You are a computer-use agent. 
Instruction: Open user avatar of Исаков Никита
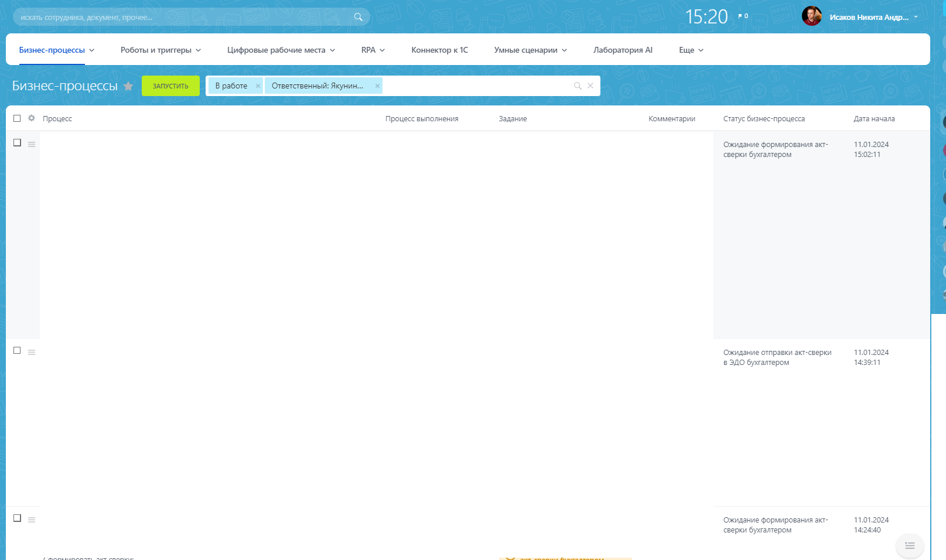pyautogui.click(x=812, y=16)
